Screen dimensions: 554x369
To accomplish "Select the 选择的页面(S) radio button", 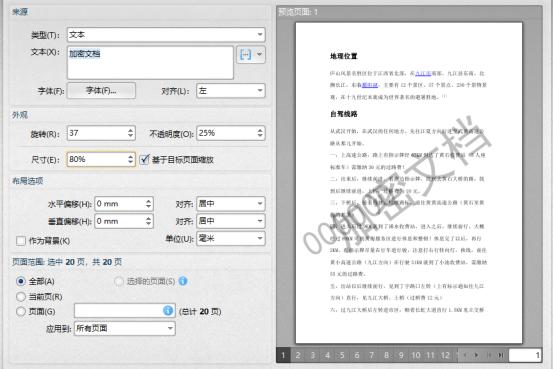I will [119, 281].
